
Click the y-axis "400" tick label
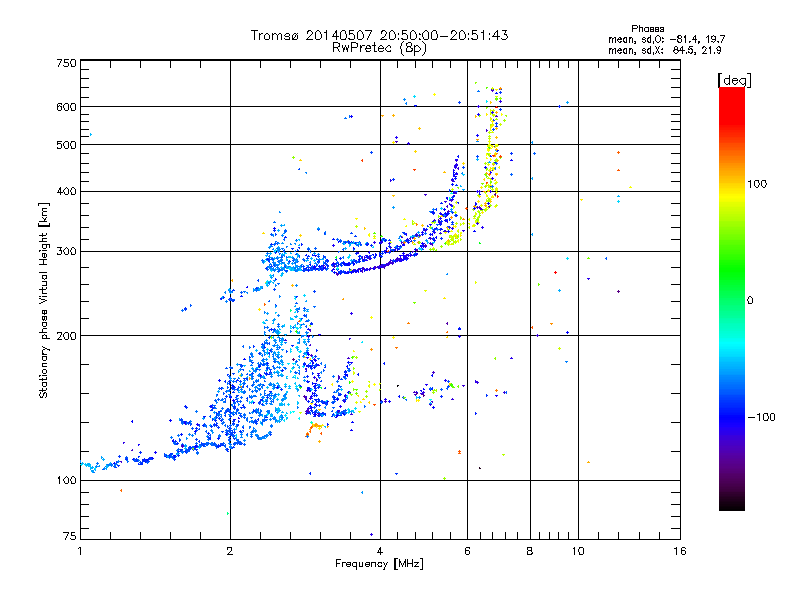click(x=67, y=191)
